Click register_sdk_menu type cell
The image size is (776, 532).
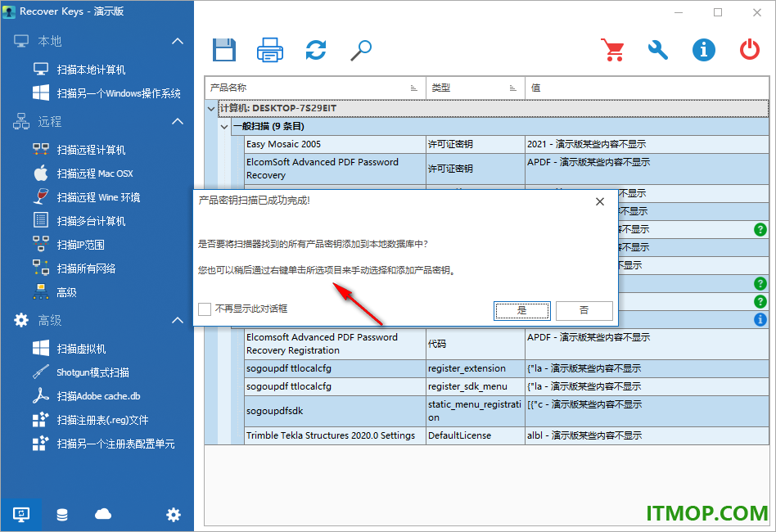click(475, 386)
